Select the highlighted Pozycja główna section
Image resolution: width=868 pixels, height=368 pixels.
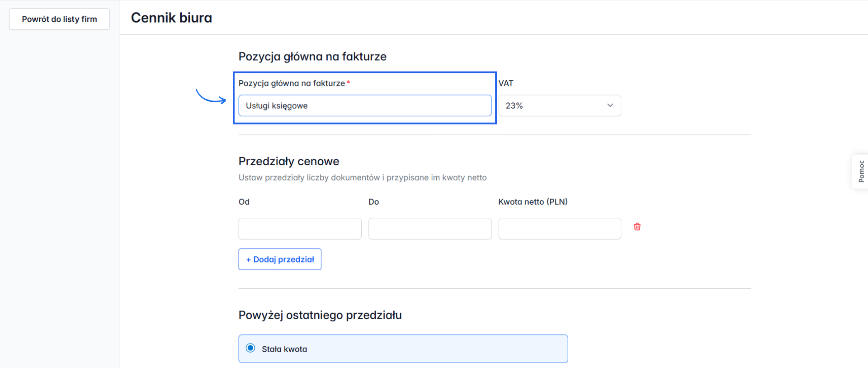(x=364, y=98)
